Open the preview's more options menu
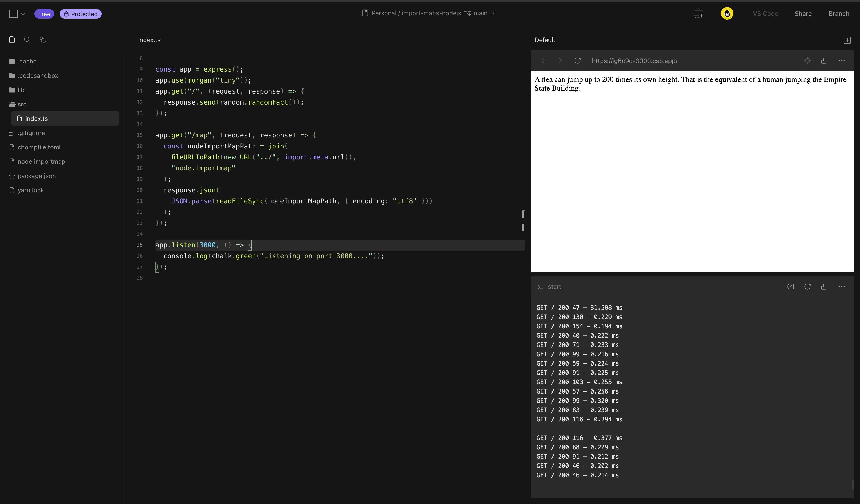This screenshot has width=860, height=504. (x=842, y=61)
